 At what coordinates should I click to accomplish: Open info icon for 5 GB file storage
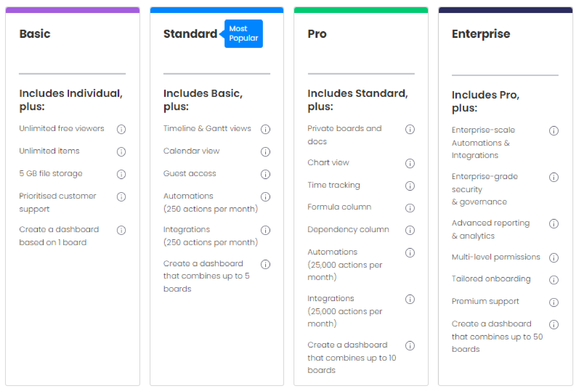121,174
